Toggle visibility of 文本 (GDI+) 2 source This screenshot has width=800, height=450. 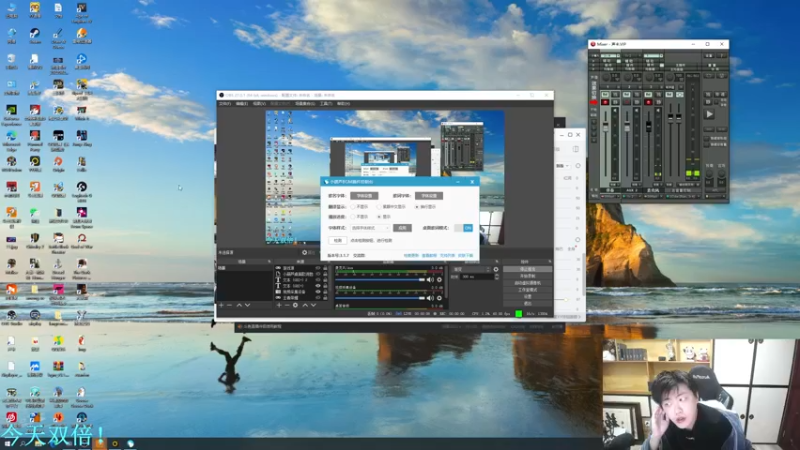click(x=318, y=280)
